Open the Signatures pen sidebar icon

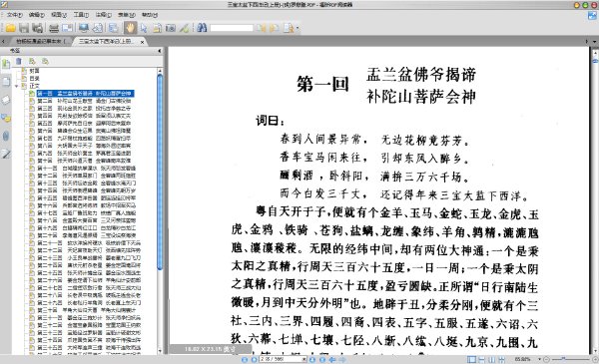pos(6,155)
